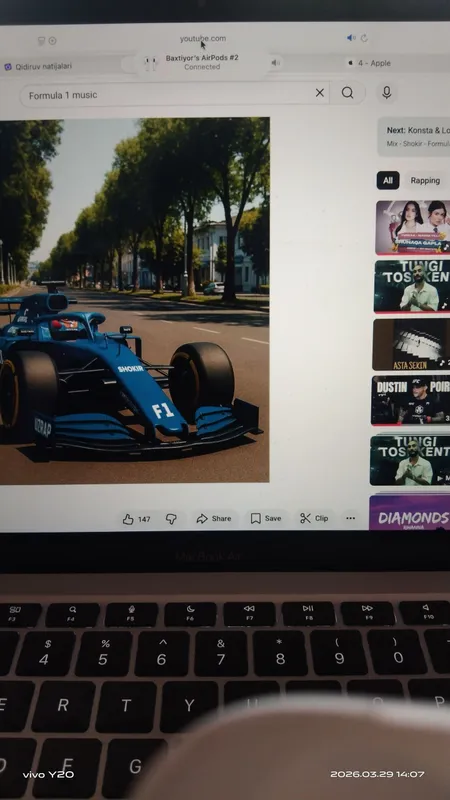Select the Rapping filter chip
450x800 pixels.
pyautogui.click(x=425, y=181)
